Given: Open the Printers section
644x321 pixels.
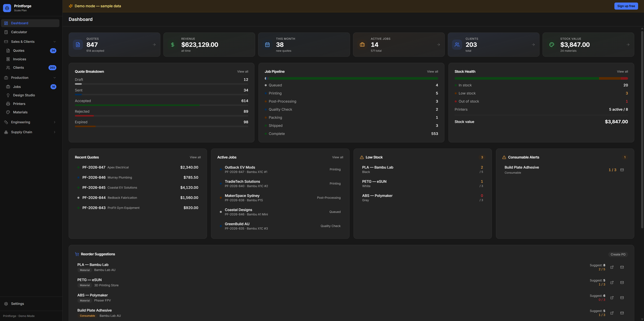Looking at the screenshot, I should (19, 104).
